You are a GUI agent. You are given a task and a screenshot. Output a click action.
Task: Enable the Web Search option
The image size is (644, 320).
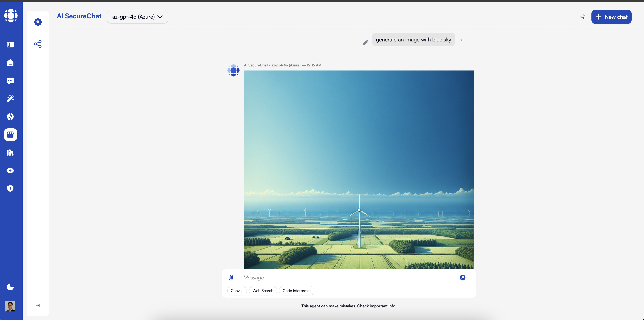263,291
